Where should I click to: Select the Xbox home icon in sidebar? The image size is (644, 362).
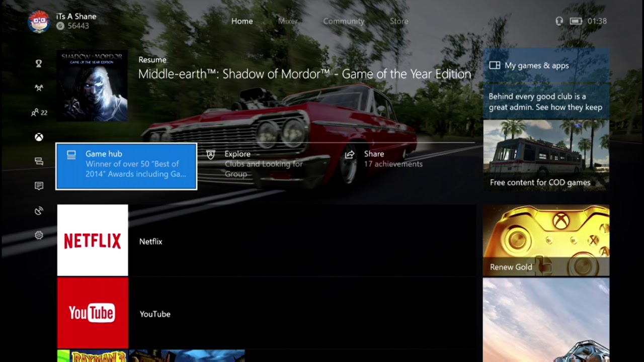pyautogui.click(x=39, y=137)
